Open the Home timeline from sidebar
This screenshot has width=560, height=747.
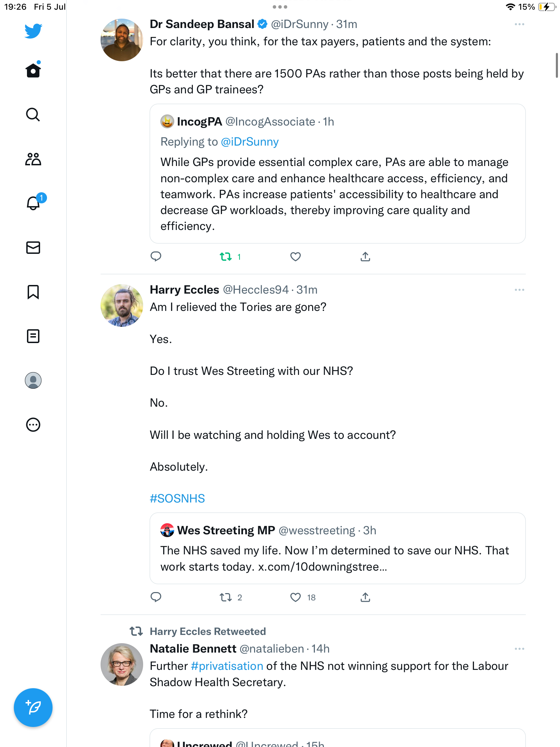click(33, 71)
